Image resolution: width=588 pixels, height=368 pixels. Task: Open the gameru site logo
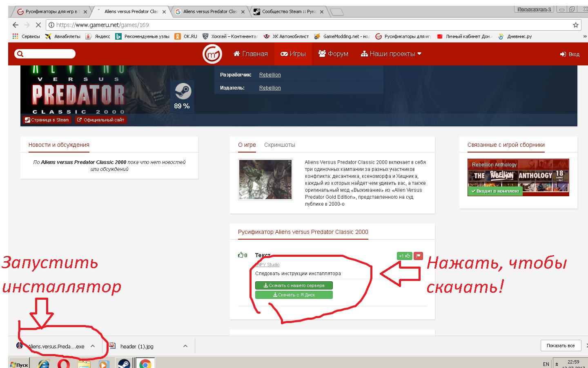(212, 54)
